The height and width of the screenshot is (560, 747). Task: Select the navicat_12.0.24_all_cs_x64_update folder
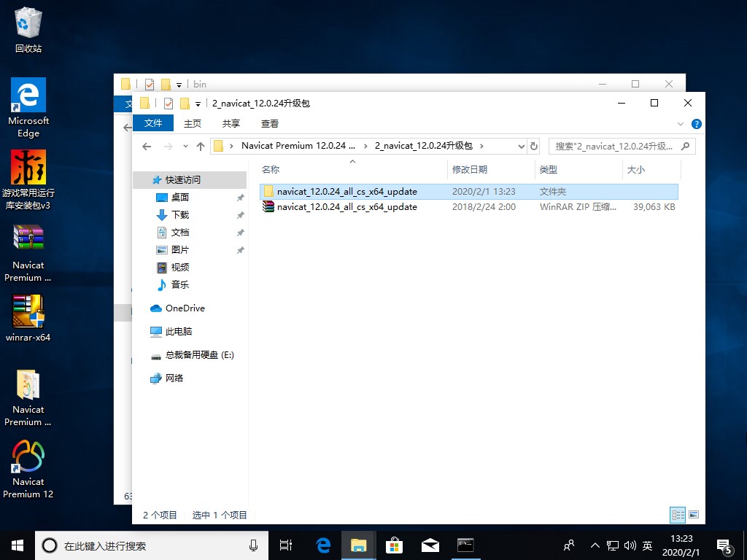pyautogui.click(x=469, y=192)
